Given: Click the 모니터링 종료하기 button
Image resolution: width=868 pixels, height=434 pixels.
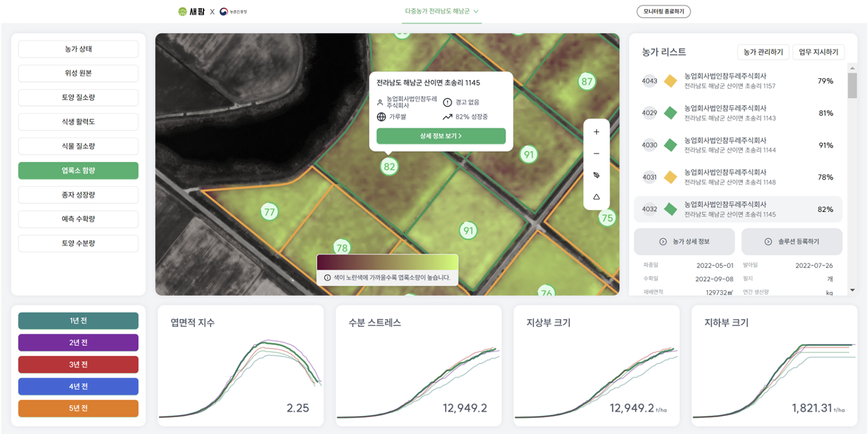Looking at the screenshot, I should pyautogui.click(x=663, y=12).
